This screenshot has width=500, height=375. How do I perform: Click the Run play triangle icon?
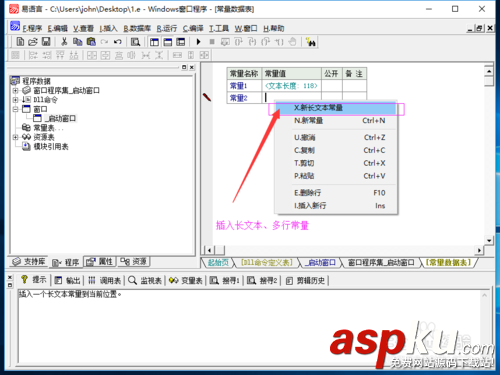[x=199, y=42]
